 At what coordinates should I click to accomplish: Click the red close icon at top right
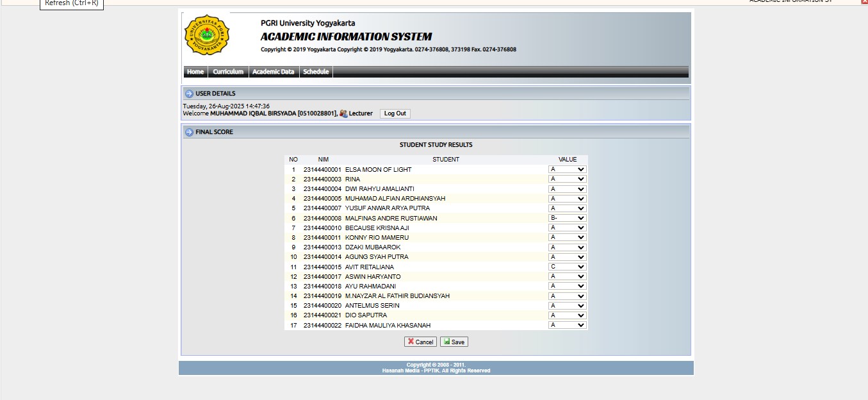864,2
